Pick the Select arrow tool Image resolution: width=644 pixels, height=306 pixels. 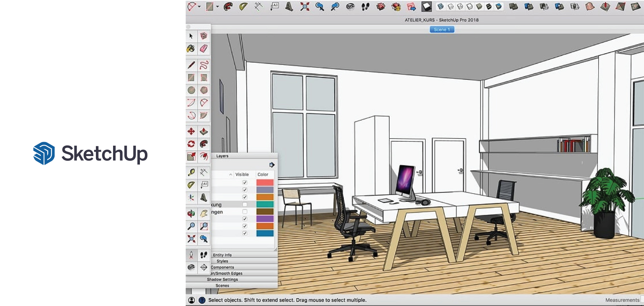coord(191,36)
